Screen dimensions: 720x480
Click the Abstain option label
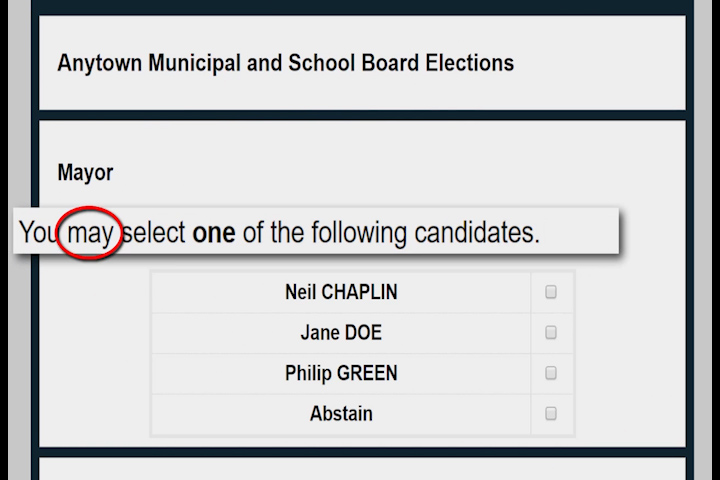[x=341, y=413]
